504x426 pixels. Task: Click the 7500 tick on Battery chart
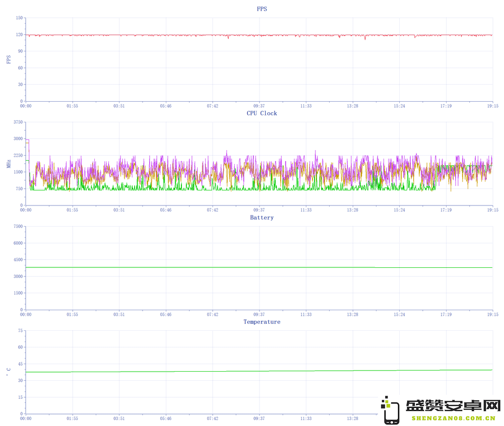point(18,227)
